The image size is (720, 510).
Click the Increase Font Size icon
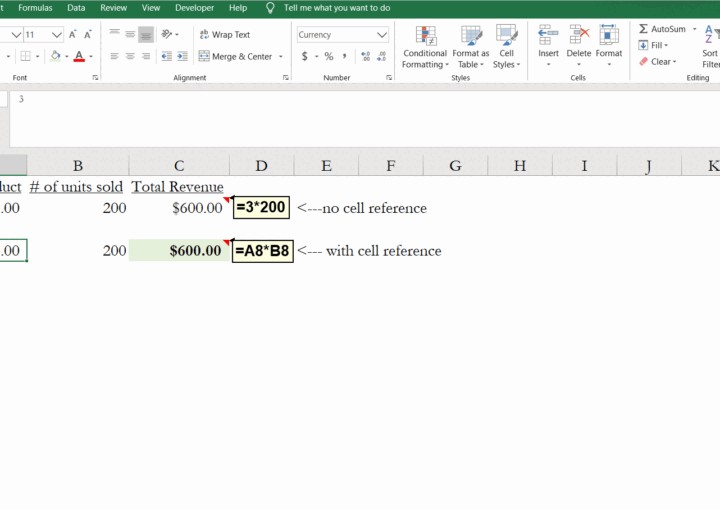click(x=73, y=34)
